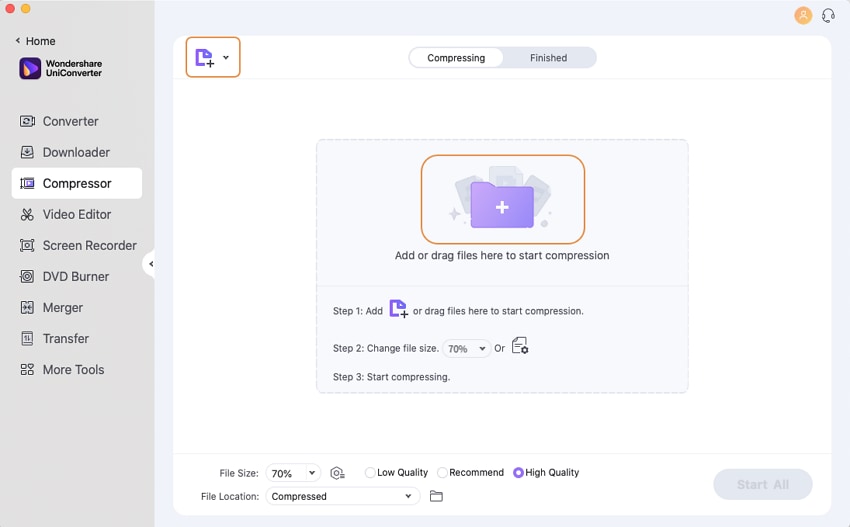
Task: Click the Step 1 add file icon
Action: [398, 309]
